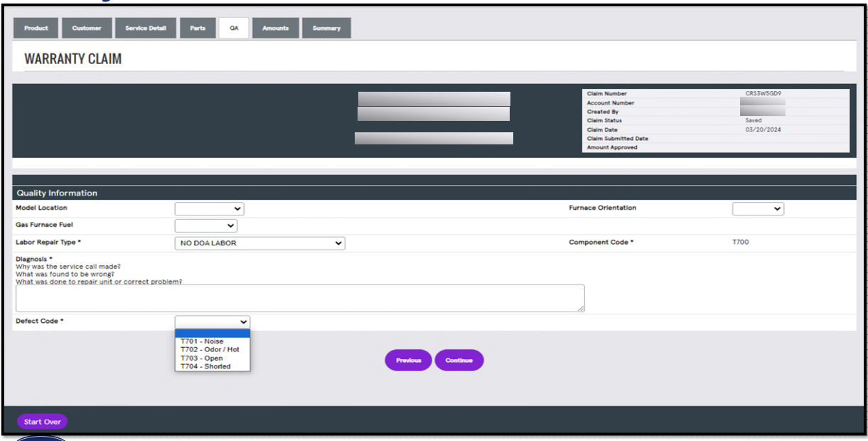Viewport: 868px width, 441px height.
Task: Open the Amounts tab
Action: 275,28
